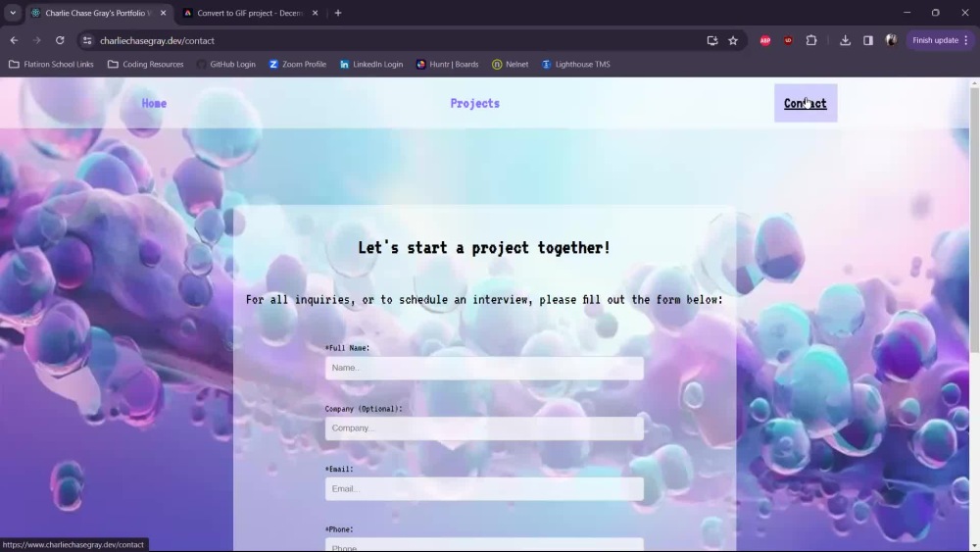Image resolution: width=980 pixels, height=552 pixels.
Task: View site information icon in address bar
Action: click(x=87, y=40)
